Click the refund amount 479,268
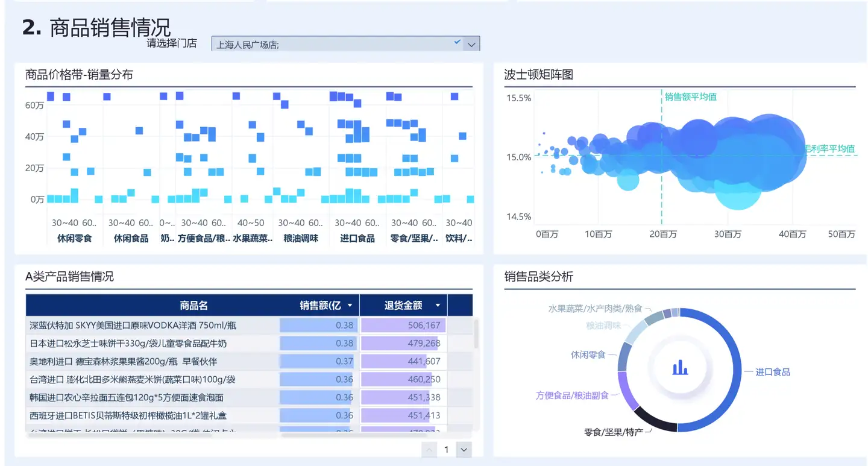Viewport: 868px width, 466px height. 424,343
